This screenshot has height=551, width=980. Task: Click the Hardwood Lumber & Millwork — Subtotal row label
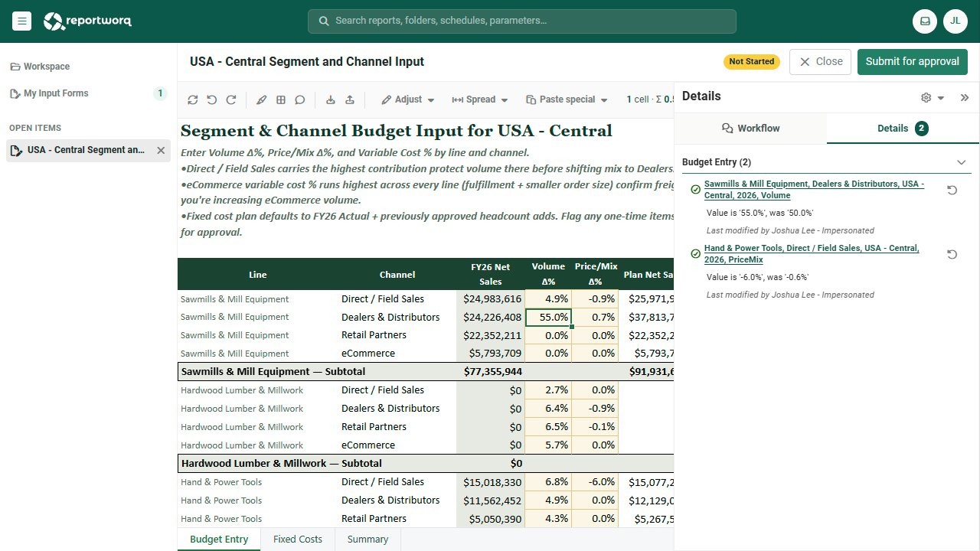point(281,464)
